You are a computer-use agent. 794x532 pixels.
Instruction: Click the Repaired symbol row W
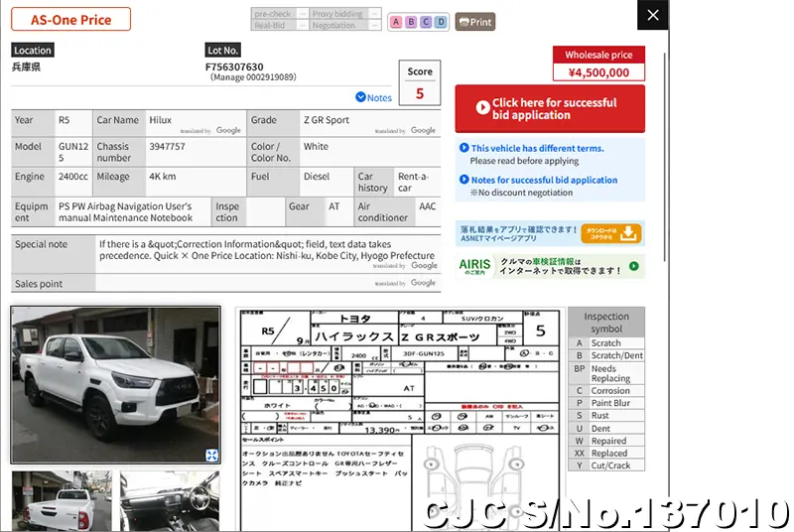point(606,441)
